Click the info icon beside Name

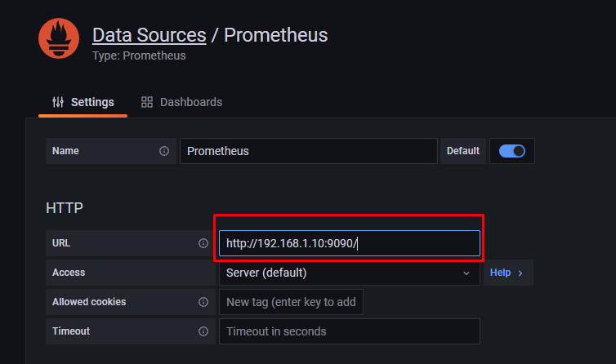[164, 151]
